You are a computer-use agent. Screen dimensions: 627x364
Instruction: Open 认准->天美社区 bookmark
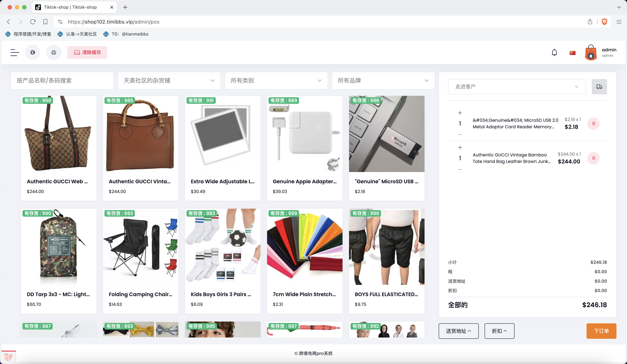click(77, 34)
